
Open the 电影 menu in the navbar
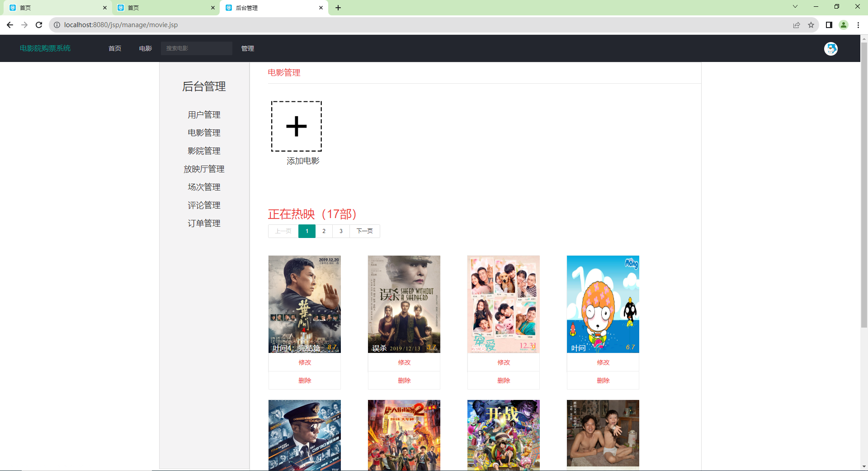[x=145, y=48]
